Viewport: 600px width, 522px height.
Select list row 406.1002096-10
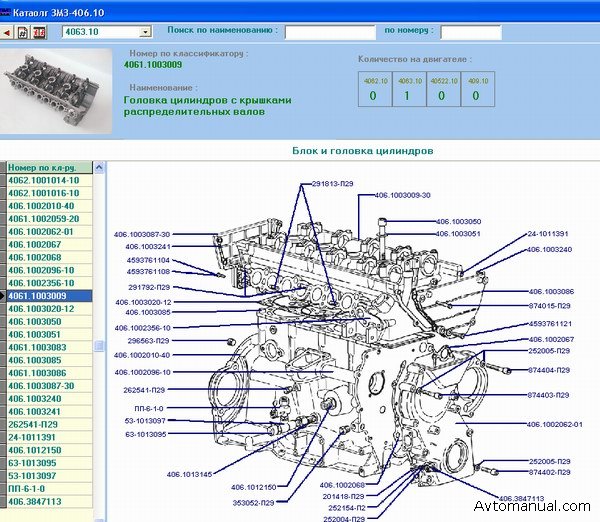click(x=49, y=270)
